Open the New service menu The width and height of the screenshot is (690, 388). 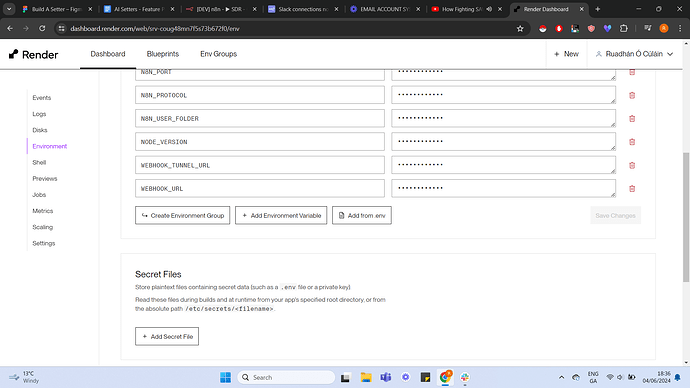566,54
